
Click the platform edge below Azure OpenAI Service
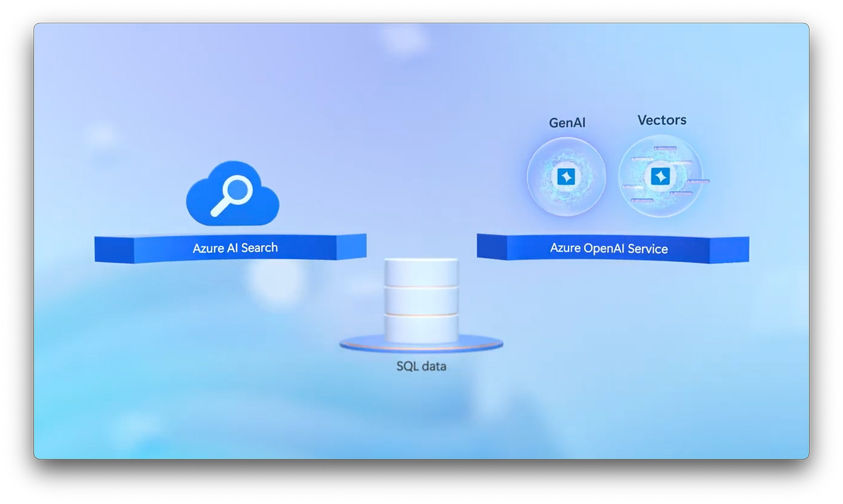click(608, 259)
